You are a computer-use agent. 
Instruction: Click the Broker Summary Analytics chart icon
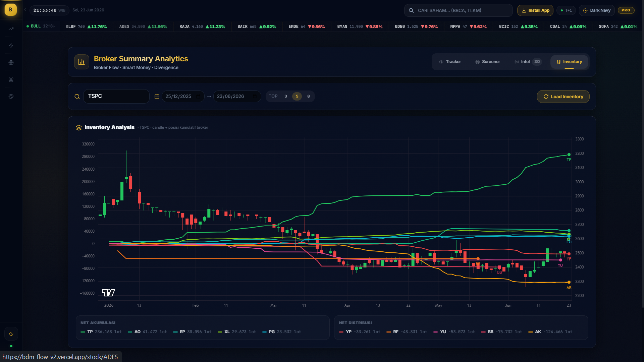point(82,62)
